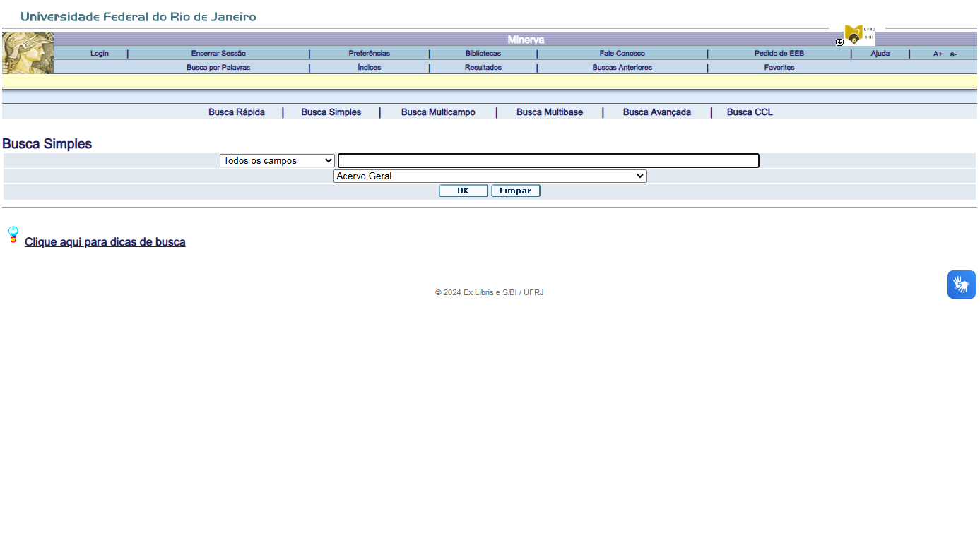
Task: Increase font size with A+
Action: point(938,54)
